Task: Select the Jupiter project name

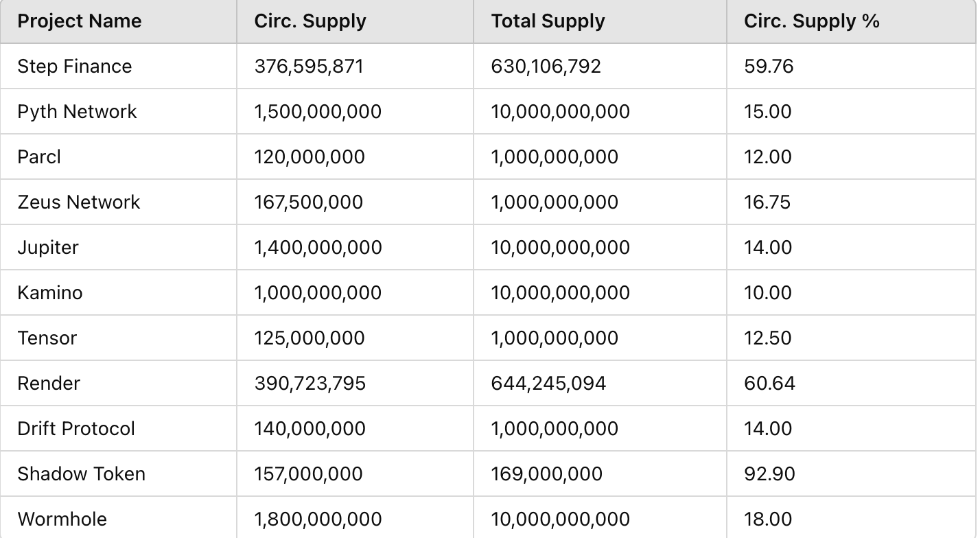Action: (48, 248)
